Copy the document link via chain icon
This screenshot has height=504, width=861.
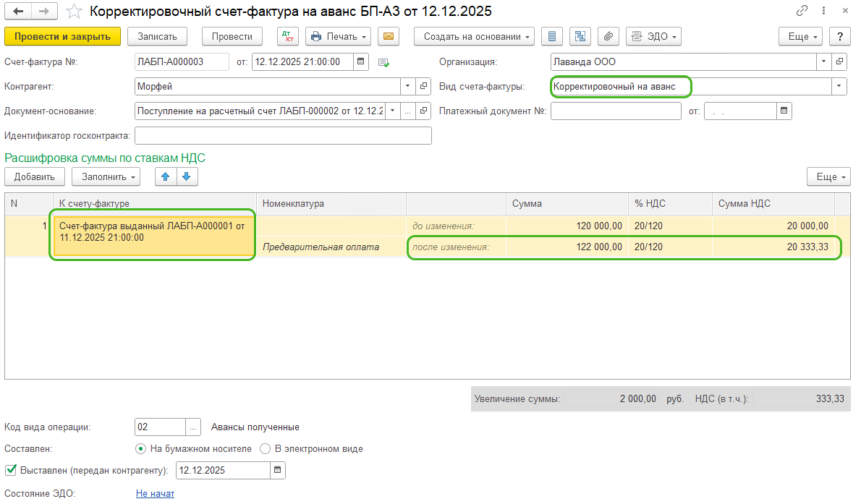click(802, 12)
